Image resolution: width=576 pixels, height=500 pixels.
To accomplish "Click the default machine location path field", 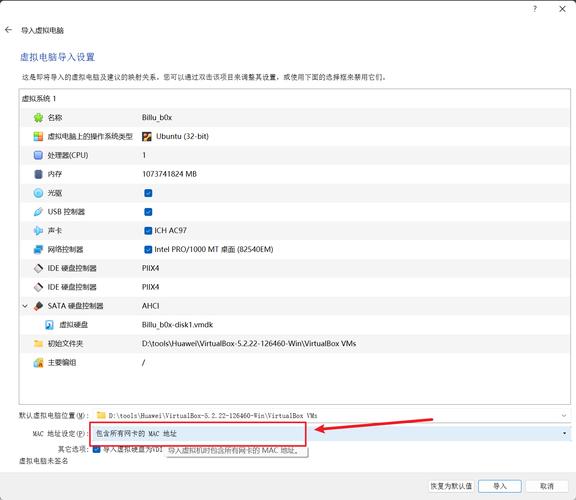I will (x=330, y=416).
